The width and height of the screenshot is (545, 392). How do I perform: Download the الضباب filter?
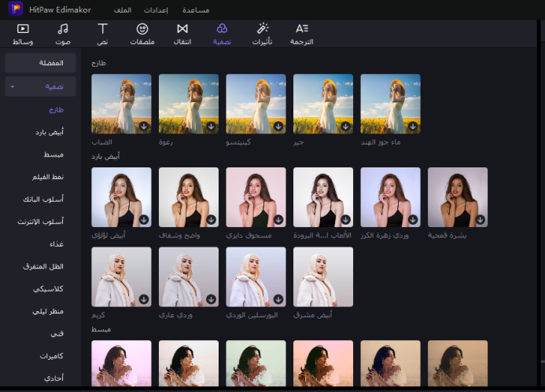tap(144, 126)
